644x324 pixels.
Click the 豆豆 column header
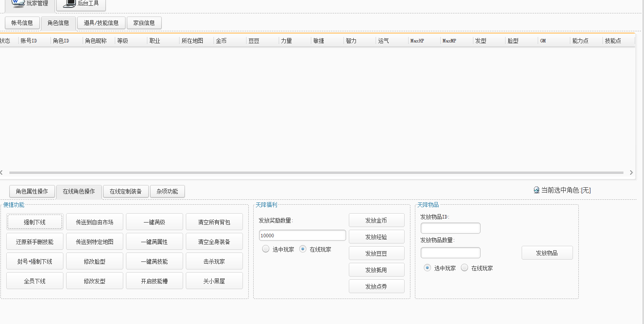(x=262, y=41)
